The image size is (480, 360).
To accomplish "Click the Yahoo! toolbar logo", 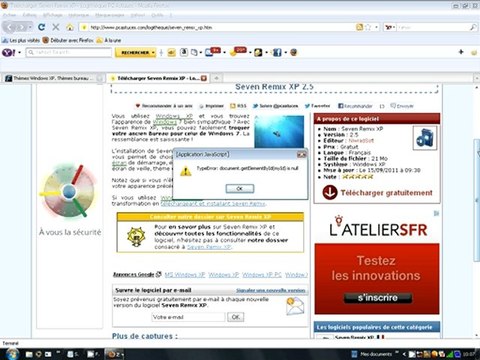I will click(9, 52).
